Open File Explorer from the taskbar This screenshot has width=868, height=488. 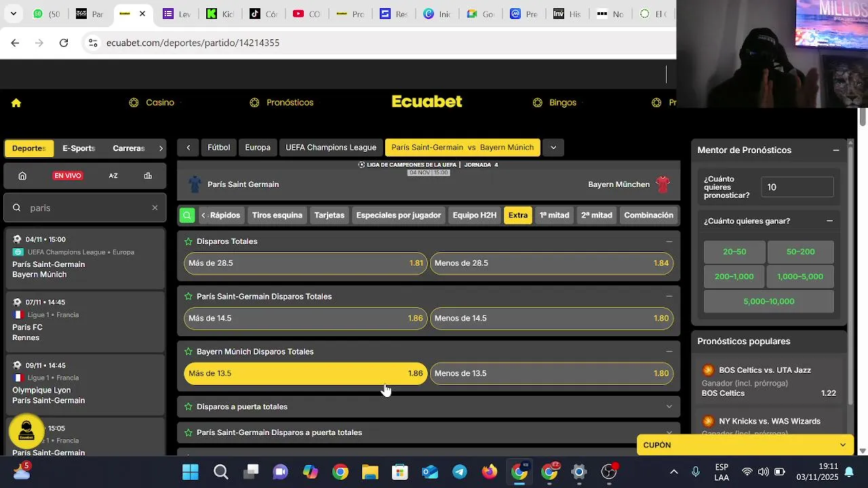(x=370, y=472)
